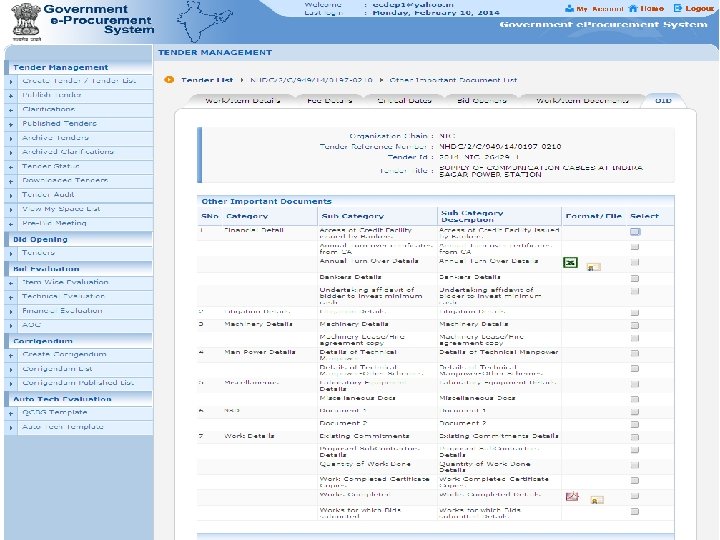Open Financial Evaluation link
Viewport: 720px width, 540px height.
point(62,311)
